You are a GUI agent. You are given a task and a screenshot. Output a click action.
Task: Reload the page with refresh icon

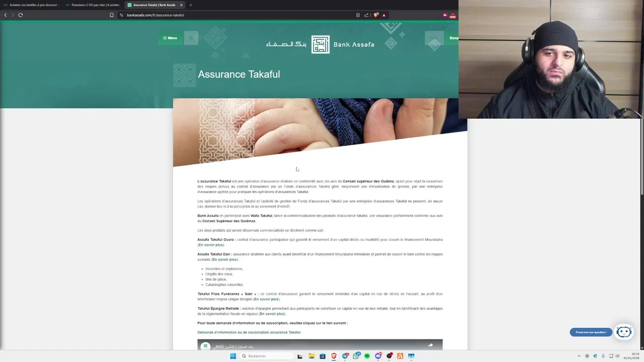click(21, 15)
